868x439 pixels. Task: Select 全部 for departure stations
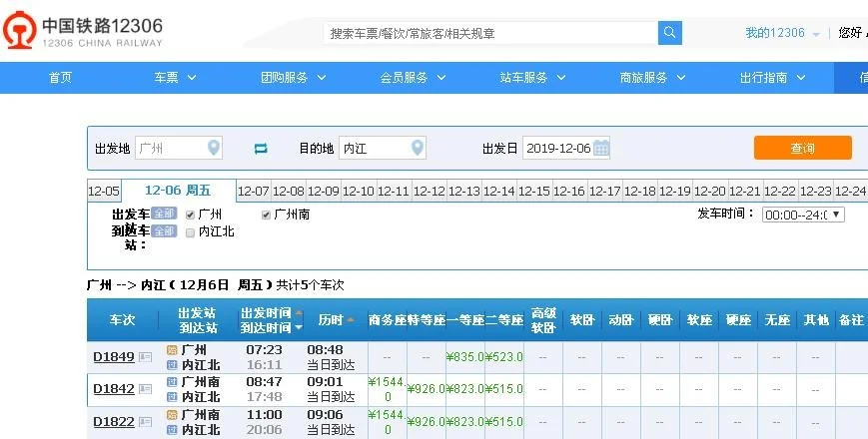click(x=164, y=214)
